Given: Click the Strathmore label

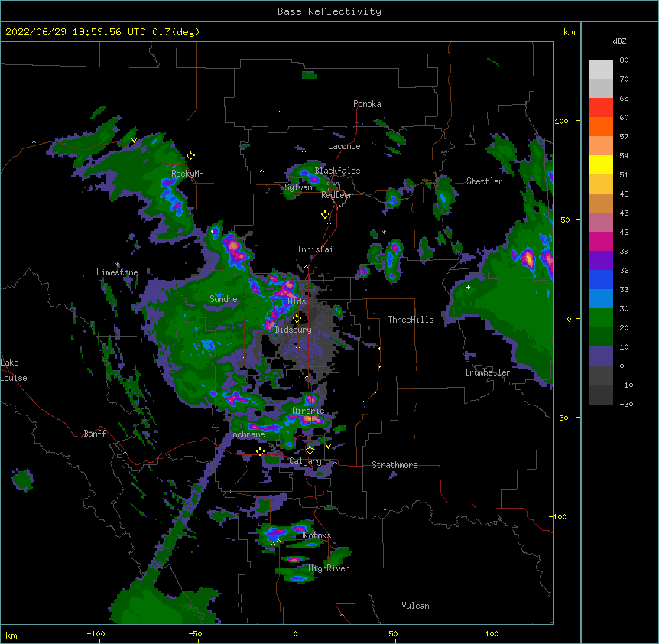Looking at the screenshot, I should 394,465.
